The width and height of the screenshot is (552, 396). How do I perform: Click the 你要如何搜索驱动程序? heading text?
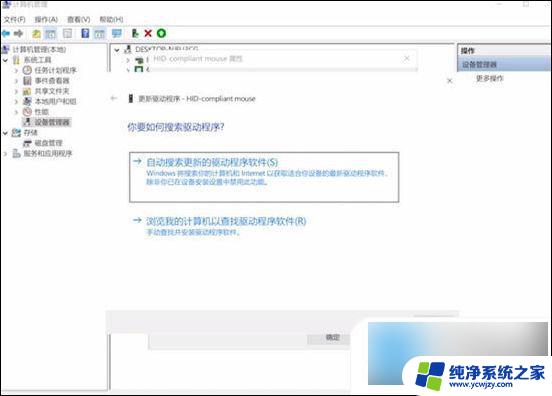(176, 127)
